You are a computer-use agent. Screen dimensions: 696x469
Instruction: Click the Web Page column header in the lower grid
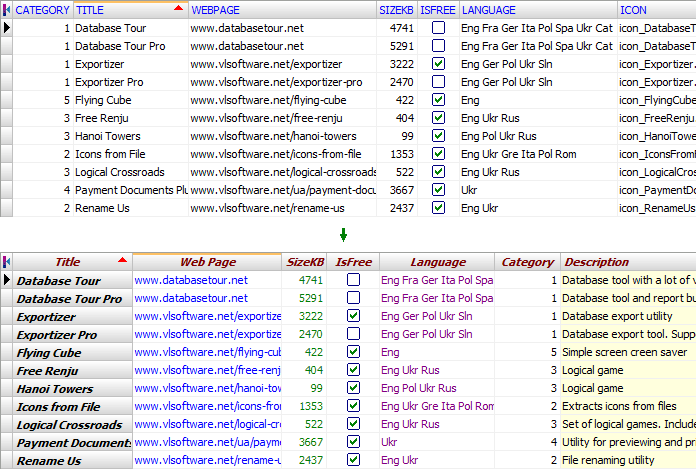[207, 262]
